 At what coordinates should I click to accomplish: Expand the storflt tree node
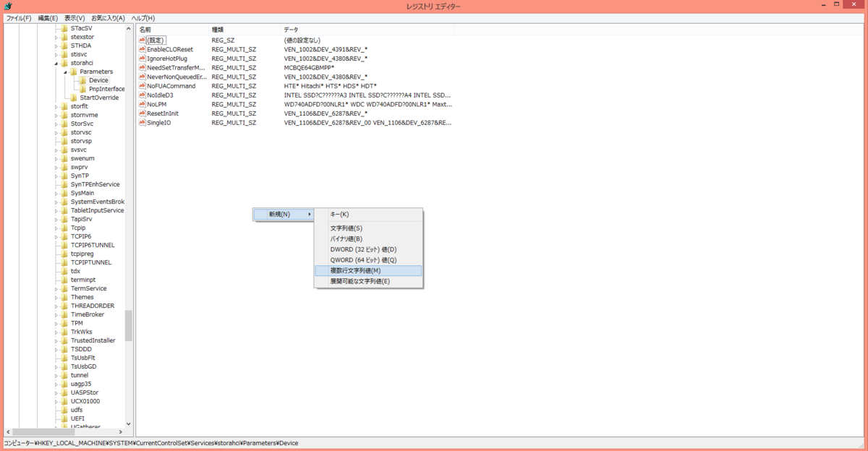click(x=56, y=106)
